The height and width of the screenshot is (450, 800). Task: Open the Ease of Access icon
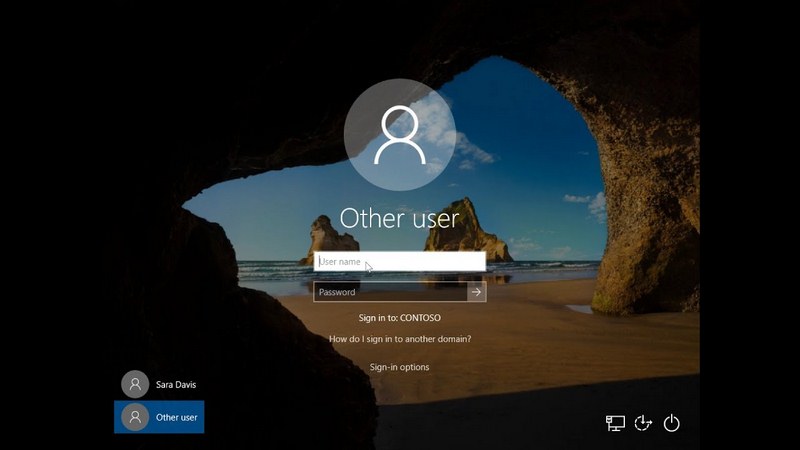tap(643, 423)
